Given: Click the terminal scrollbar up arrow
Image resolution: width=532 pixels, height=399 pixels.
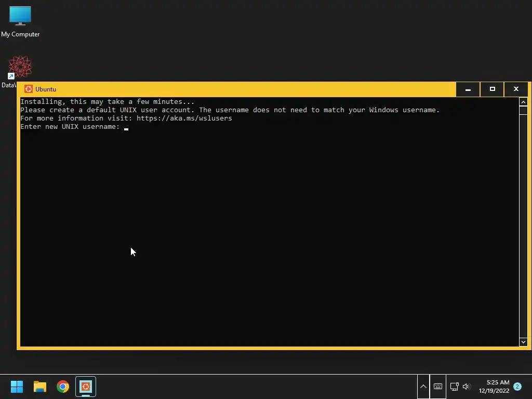Looking at the screenshot, I should coord(523,102).
